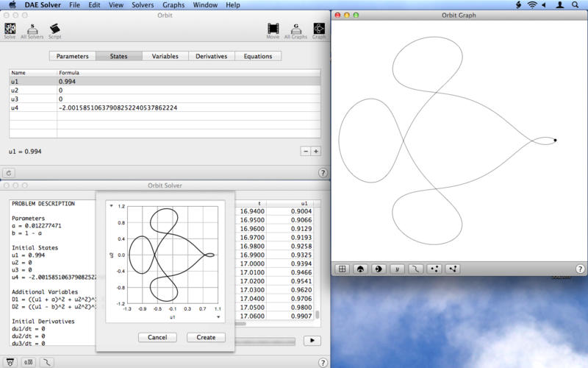Viewport: 588px width, 368px height.
Task: Open the Solvers menu
Action: 141,5
